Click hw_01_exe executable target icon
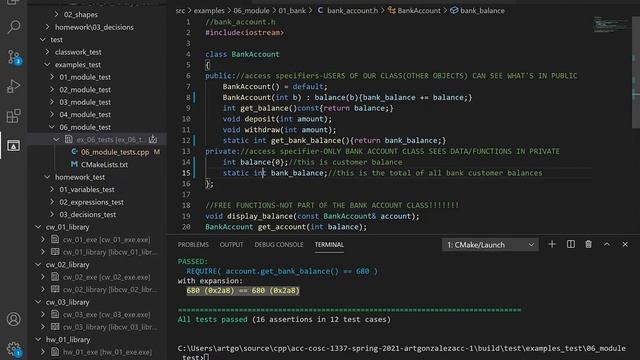 [55, 352]
